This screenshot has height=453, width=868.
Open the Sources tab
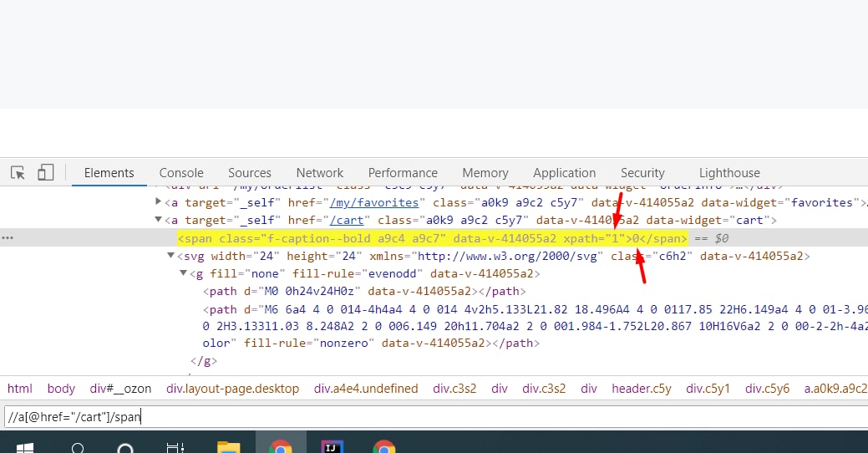coord(250,173)
